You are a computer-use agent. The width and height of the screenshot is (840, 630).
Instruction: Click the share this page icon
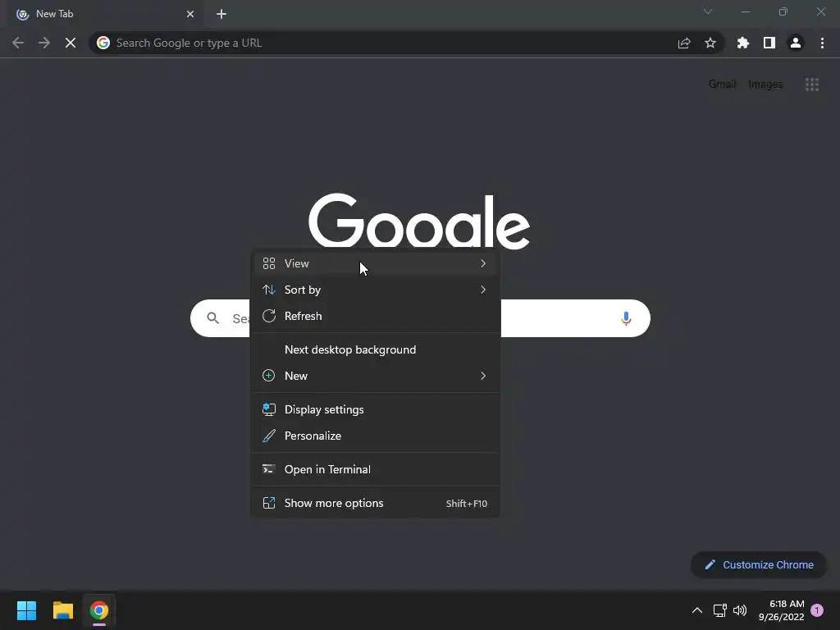[684, 43]
